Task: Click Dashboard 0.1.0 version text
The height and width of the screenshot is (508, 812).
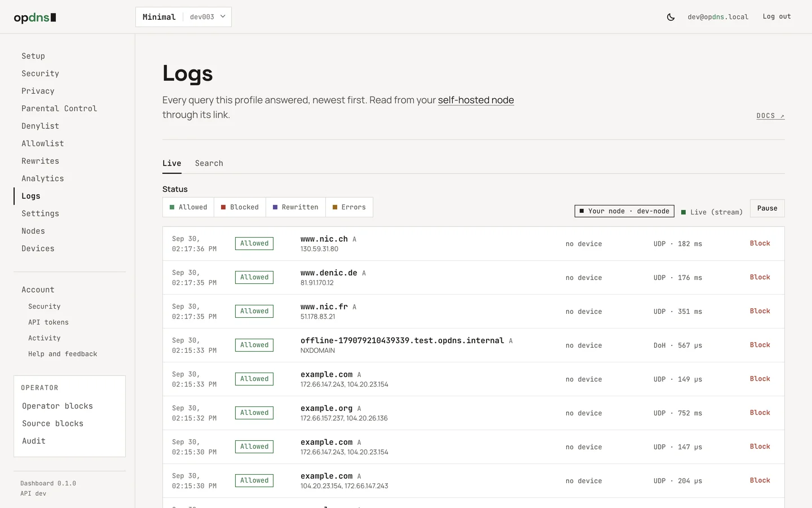Action: point(48,483)
